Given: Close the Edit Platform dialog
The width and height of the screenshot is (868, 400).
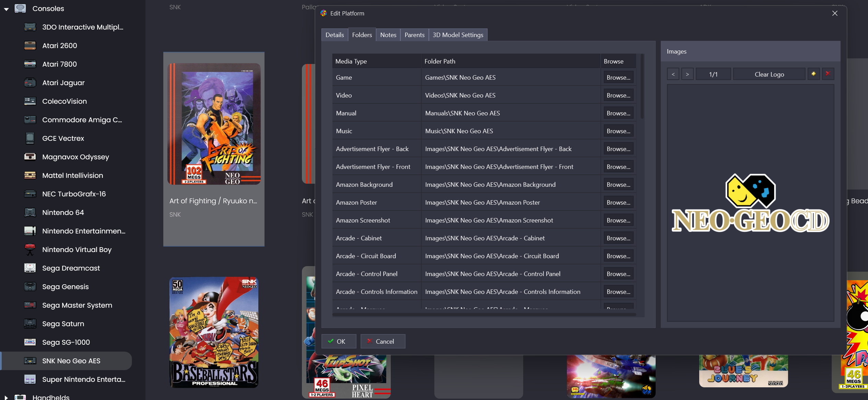Looking at the screenshot, I should click(x=835, y=13).
